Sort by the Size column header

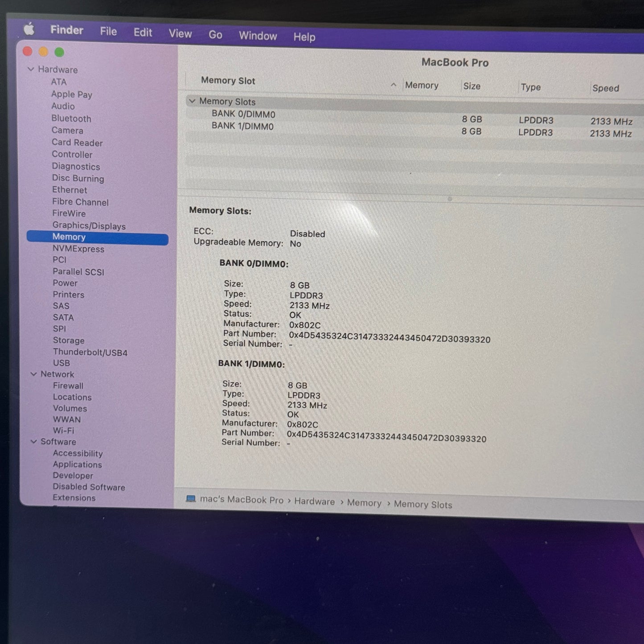[x=472, y=86]
